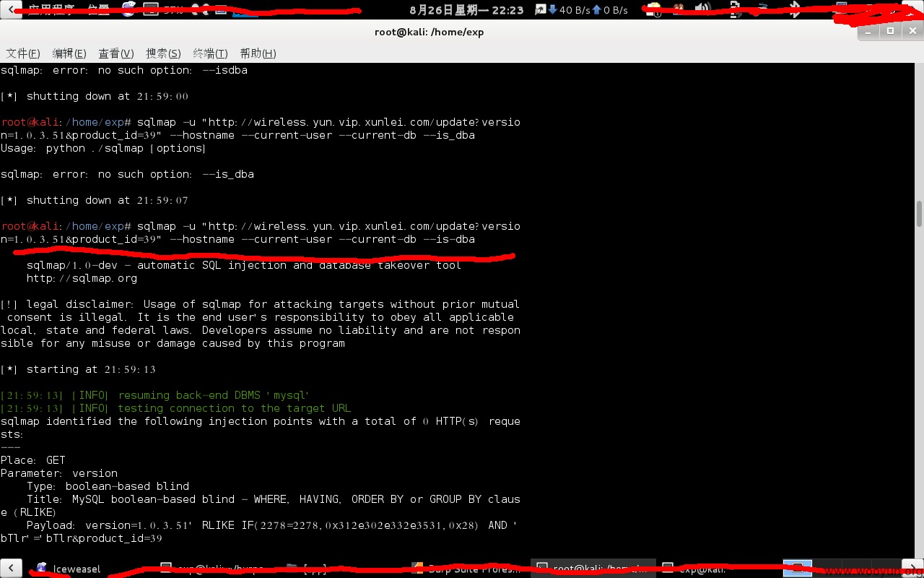924x578 pixels.
Task: Click the 'no such option: --is_dba' error line
Action: coord(127,174)
